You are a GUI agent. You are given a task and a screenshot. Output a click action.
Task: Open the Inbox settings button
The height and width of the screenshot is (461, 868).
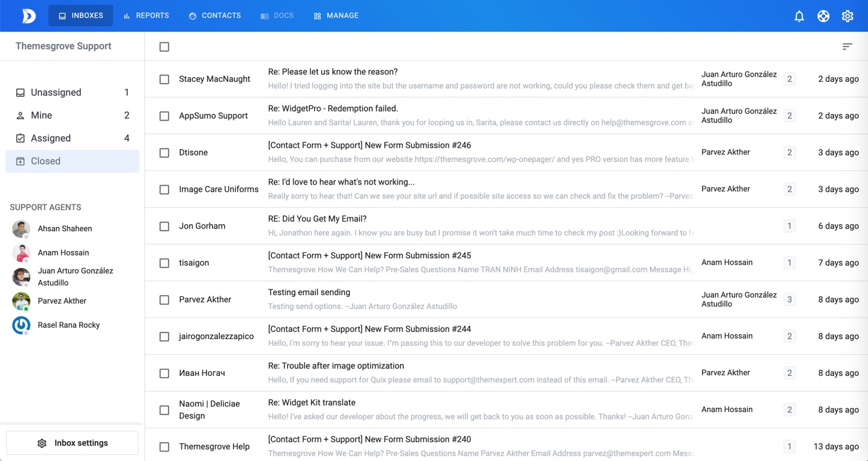72,443
